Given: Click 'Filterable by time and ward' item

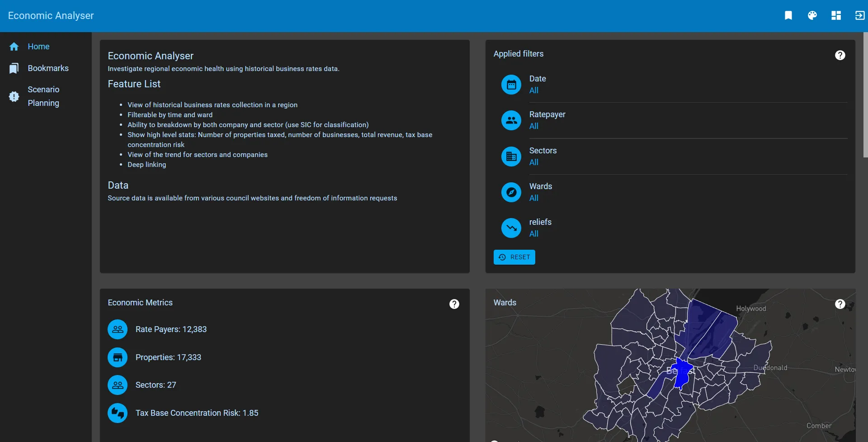Looking at the screenshot, I should [170, 115].
